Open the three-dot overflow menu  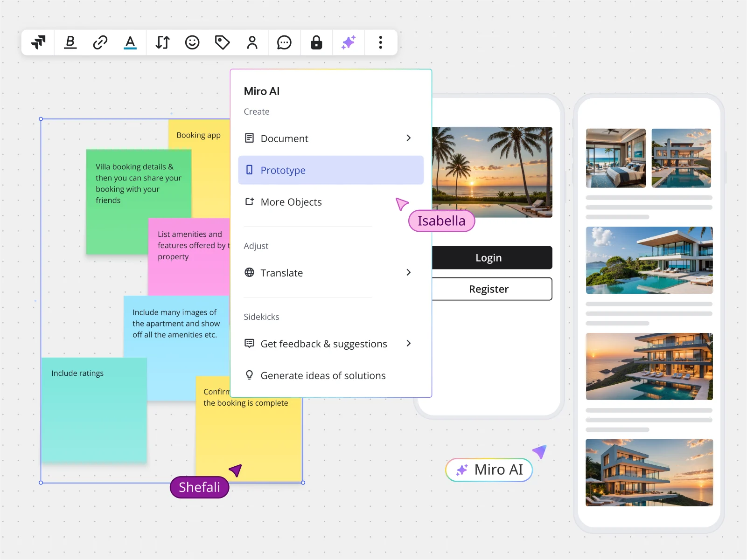(x=380, y=42)
